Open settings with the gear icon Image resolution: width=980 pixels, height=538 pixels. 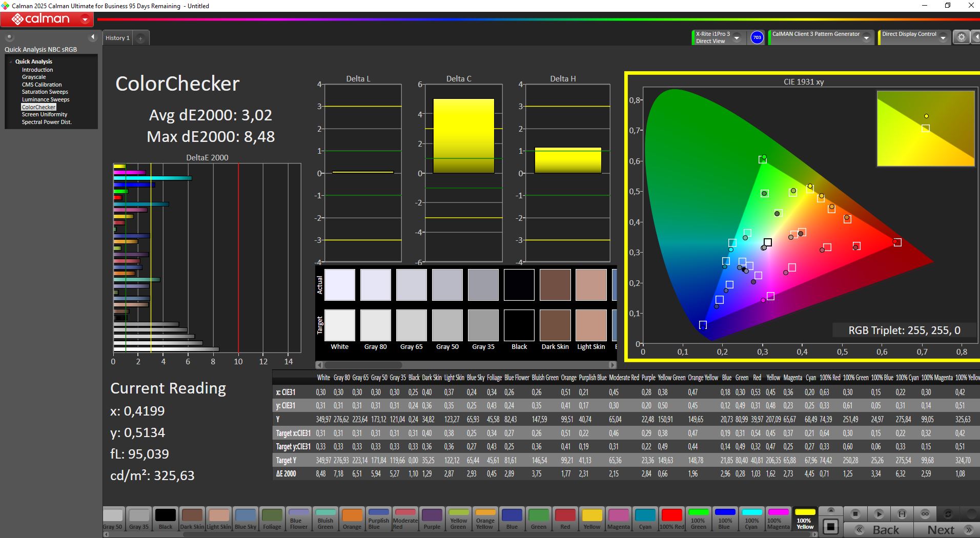tap(961, 37)
